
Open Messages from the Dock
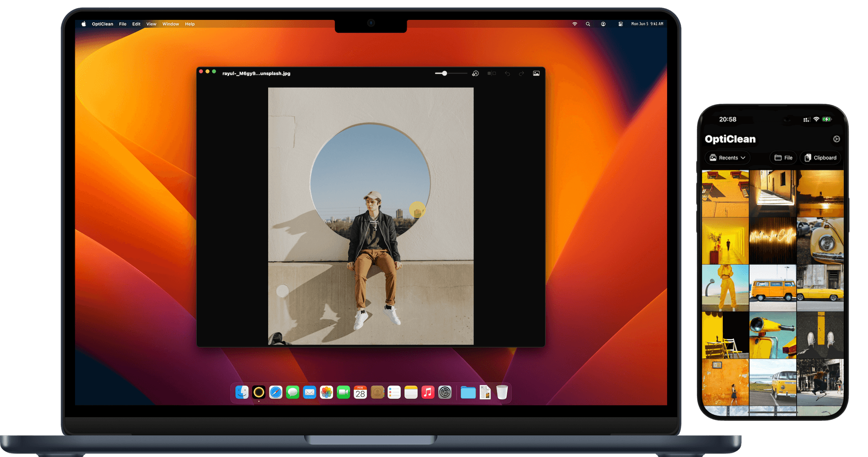click(292, 392)
